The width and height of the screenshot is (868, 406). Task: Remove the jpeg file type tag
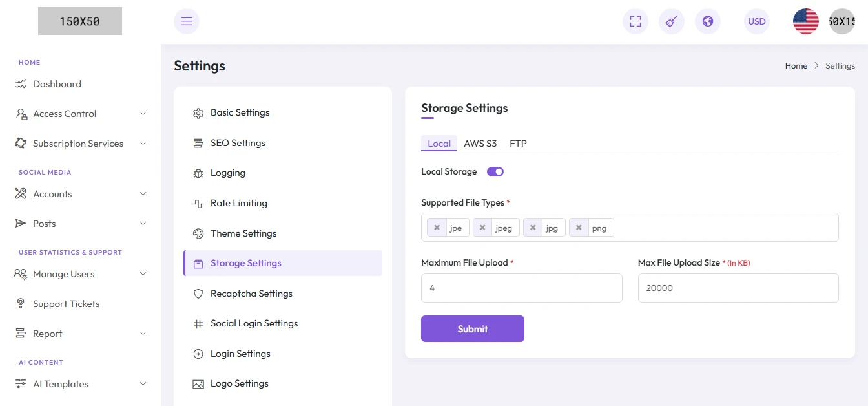coord(482,228)
